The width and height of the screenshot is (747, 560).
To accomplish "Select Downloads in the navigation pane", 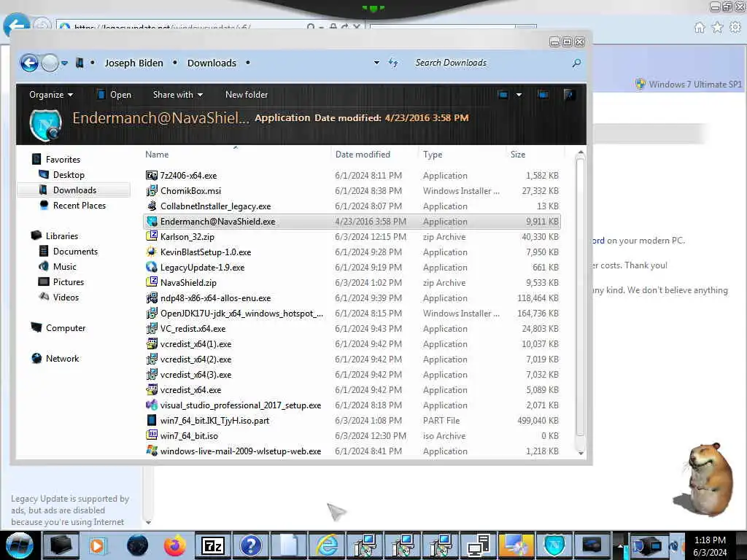I will (74, 190).
